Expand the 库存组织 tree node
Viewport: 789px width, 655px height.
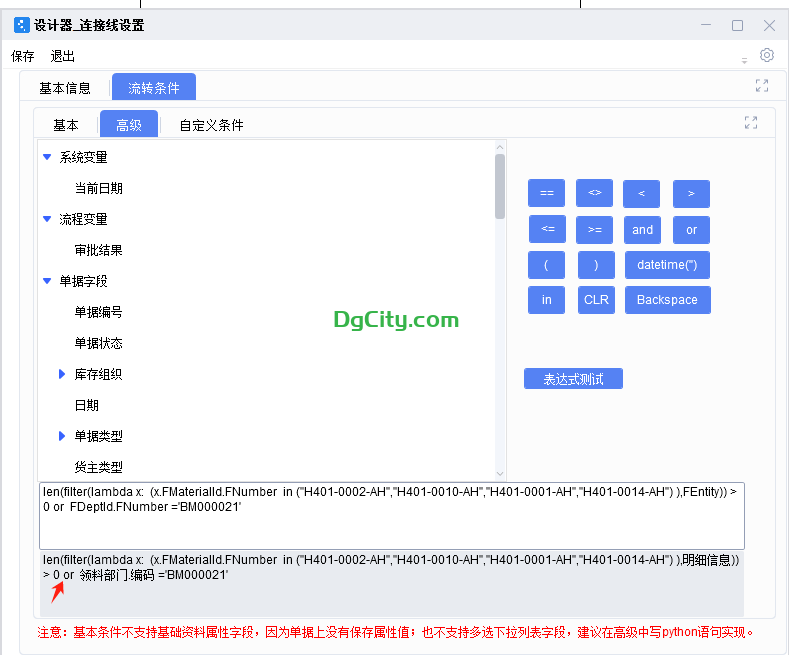point(62,374)
